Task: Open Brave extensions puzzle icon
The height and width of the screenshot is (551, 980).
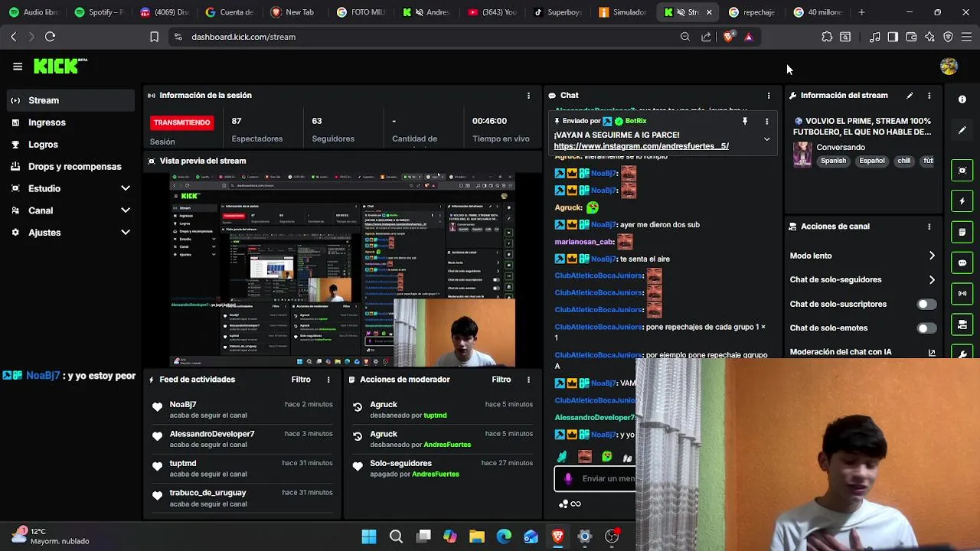Action: click(827, 37)
